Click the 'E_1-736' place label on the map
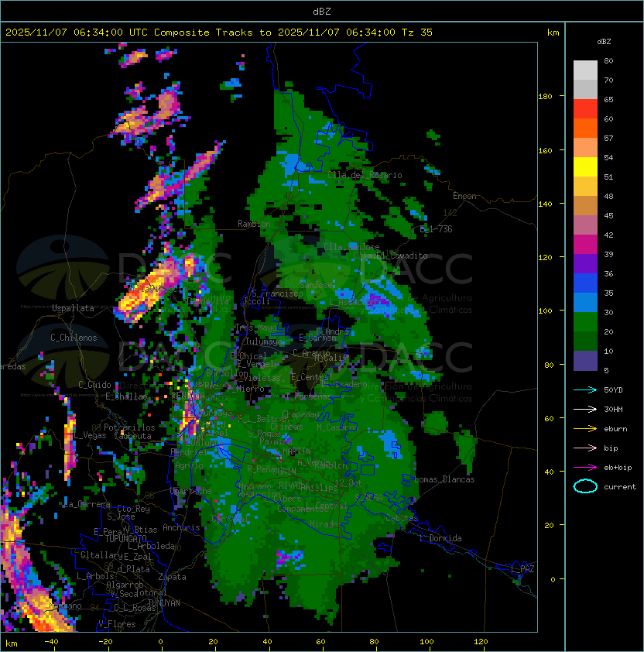This screenshot has width=644, height=652. 436,229
